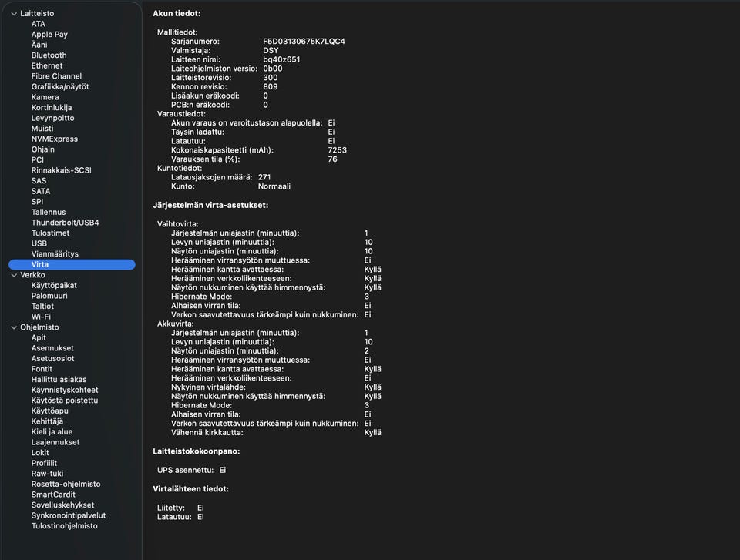The image size is (740, 560).
Task: Open the Asennukset software list
Action: click(52, 348)
